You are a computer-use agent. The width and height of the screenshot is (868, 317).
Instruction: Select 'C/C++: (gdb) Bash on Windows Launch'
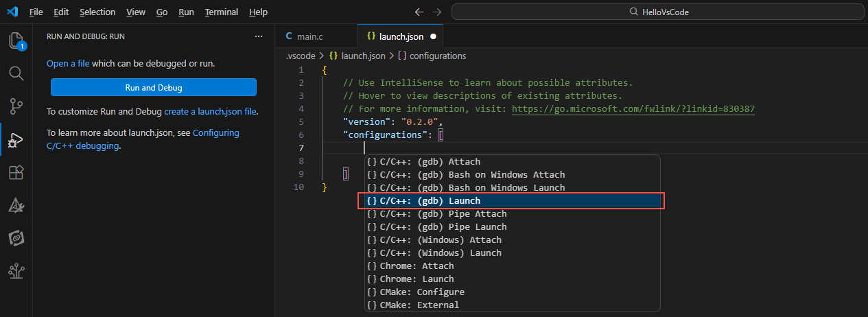[x=513, y=188]
